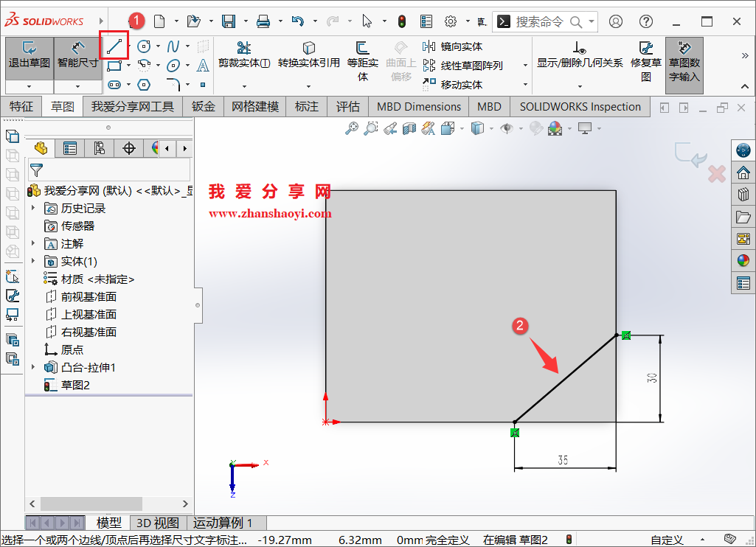Viewport: 756px width, 547px height.
Task: Enable Sketch Numeric Input mode
Action: pos(684,64)
